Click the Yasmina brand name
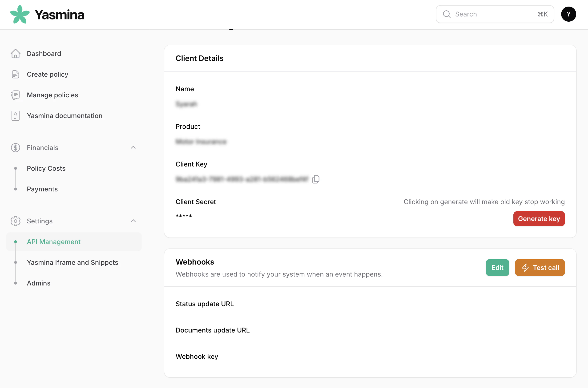588x388 pixels. (x=60, y=15)
